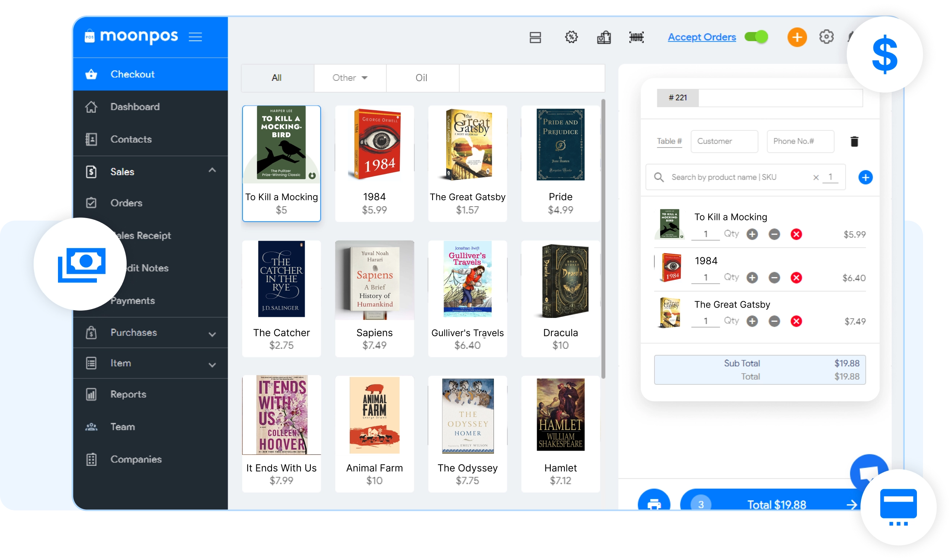The width and height of the screenshot is (952, 560).
Task: Click the barcode scanner icon in toolbar
Action: [636, 37]
